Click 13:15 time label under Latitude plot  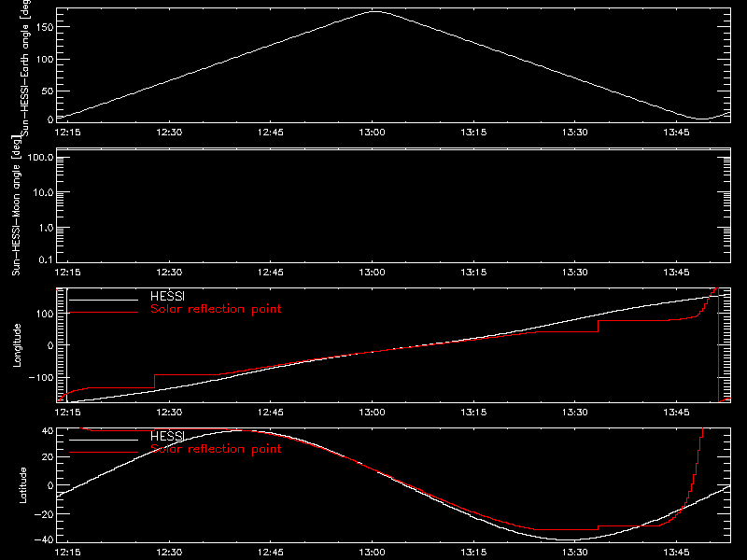click(473, 552)
